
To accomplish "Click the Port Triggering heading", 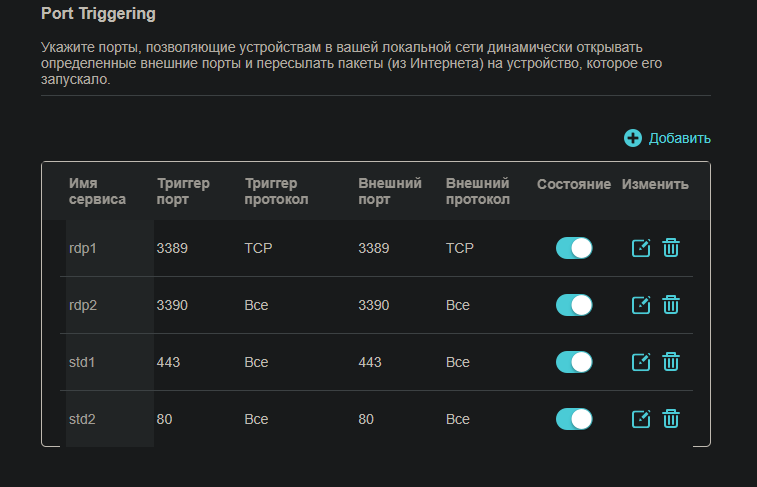I will tap(98, 14).
